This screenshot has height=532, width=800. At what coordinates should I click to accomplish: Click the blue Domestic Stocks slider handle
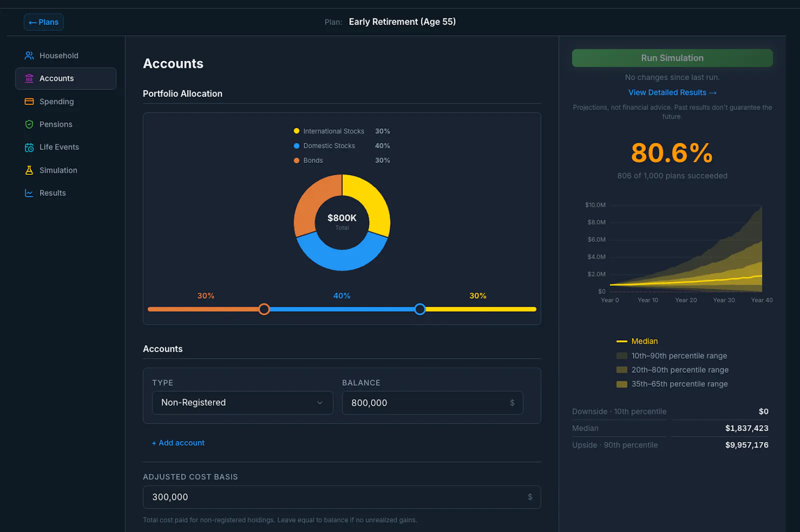pyautogui.click(x=420, y=309)
